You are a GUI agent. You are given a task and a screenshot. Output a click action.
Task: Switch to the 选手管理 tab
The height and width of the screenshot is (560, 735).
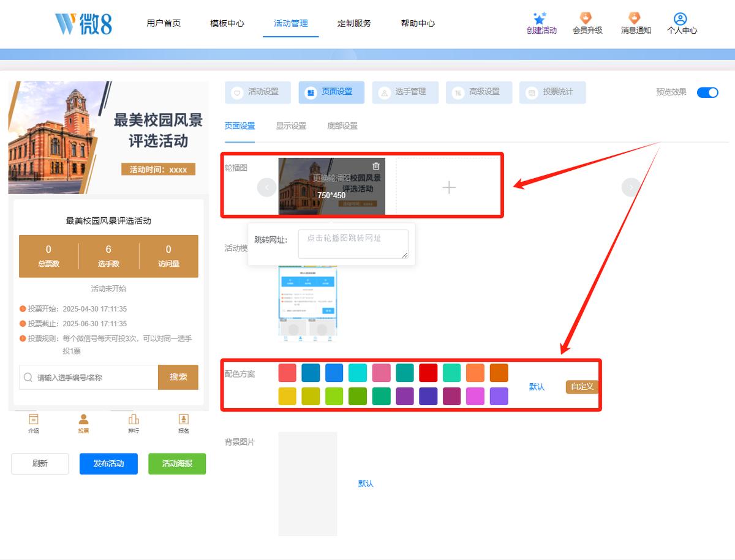405,92
